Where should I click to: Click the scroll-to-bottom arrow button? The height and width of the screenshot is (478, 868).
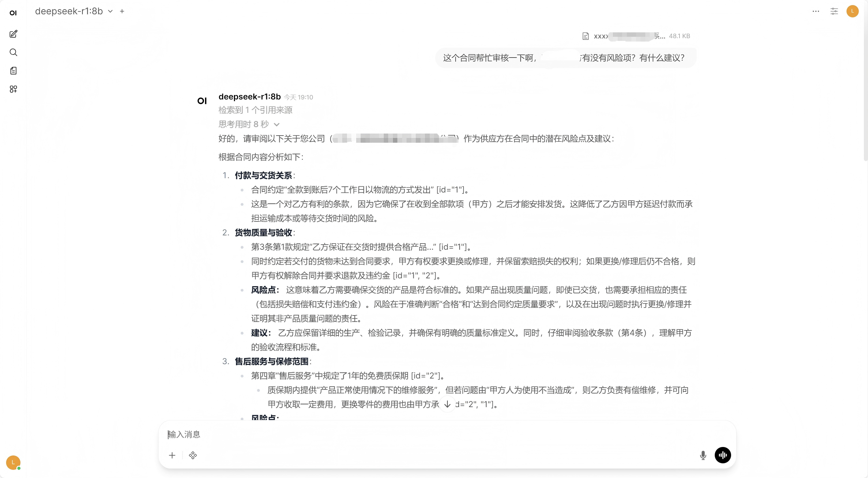(x=447, y=404)
